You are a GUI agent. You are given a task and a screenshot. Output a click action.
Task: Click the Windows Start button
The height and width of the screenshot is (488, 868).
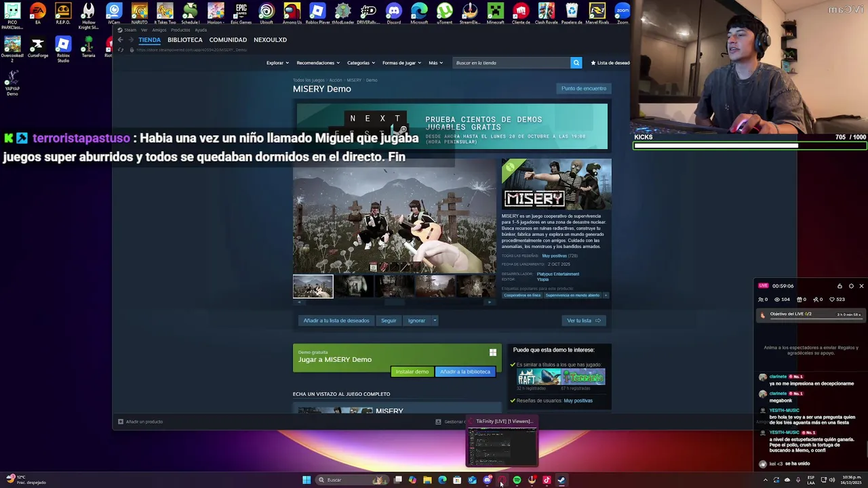[307, 480]
